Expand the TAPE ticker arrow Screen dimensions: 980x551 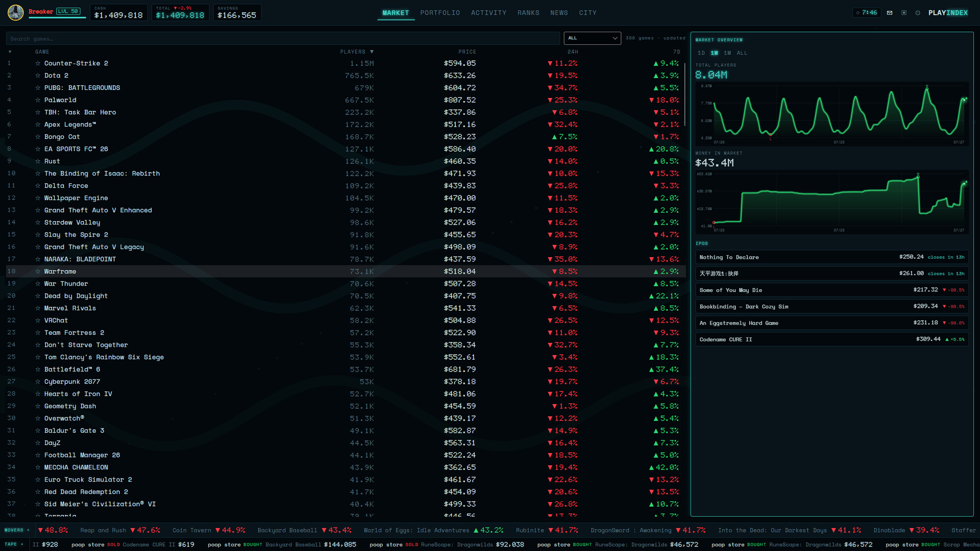[x=22, y=544]
